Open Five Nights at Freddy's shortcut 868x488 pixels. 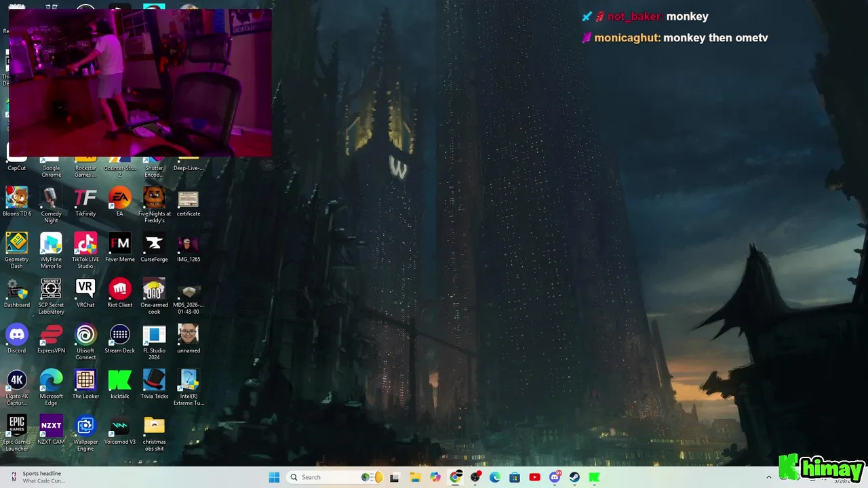pos(154,205)
